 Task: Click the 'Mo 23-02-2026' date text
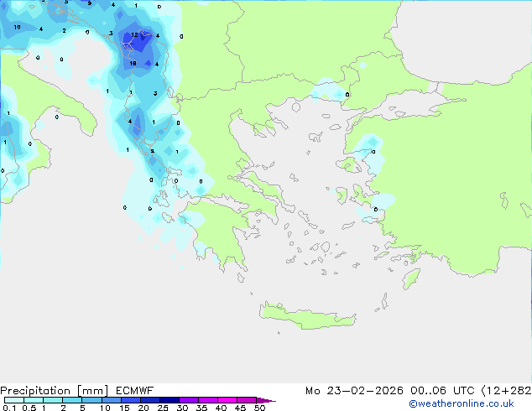(x=354, y=391)
